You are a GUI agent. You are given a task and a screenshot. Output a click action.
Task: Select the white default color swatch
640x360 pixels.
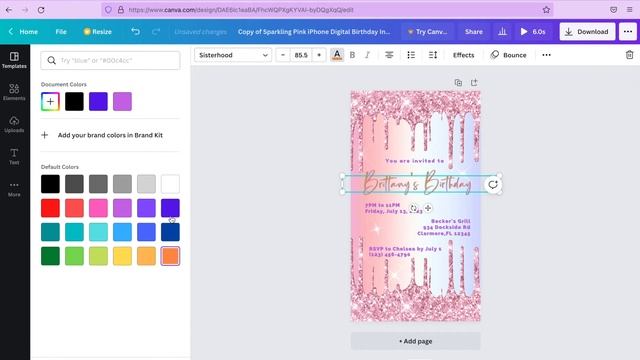(170, 184)
